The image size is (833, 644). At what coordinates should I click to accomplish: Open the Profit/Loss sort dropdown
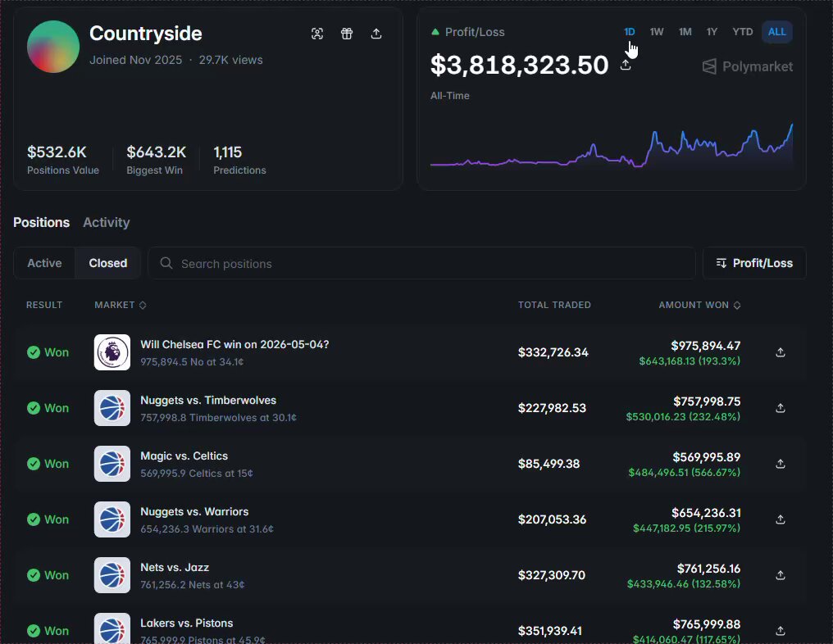point(754,263)
